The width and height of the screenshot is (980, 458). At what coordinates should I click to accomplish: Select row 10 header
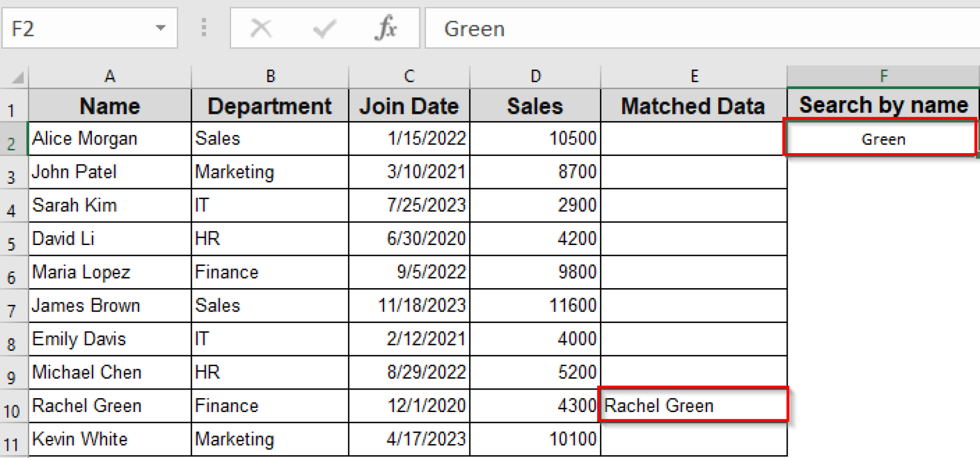click(x=13, y=405)
